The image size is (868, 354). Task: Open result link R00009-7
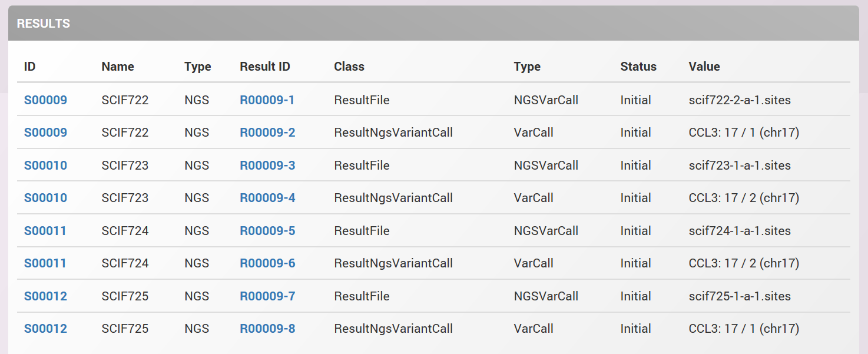267,296
